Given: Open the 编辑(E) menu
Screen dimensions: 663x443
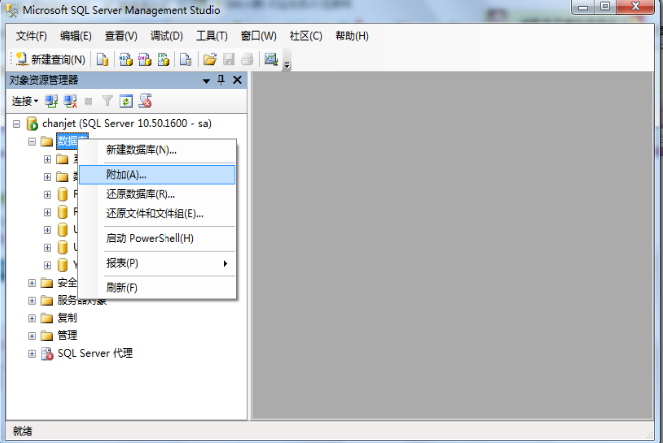Looking at the screenshot, I should [76, 36].
